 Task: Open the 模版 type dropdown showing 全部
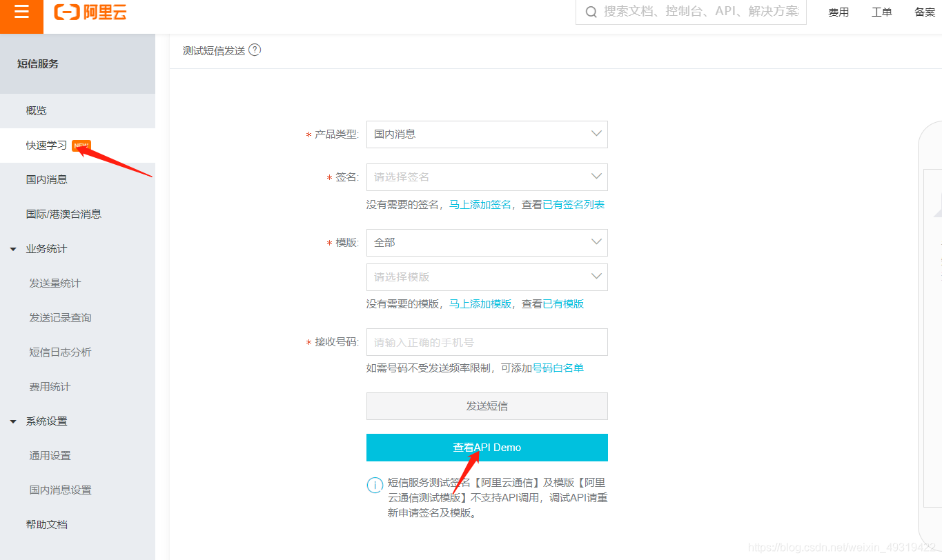487,243
